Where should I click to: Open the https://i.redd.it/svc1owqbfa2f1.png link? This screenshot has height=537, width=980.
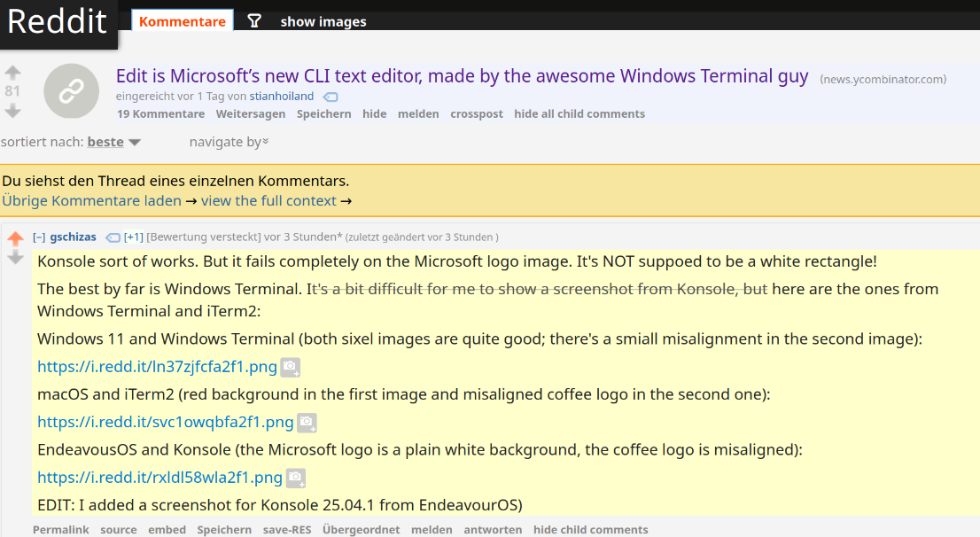165,422
